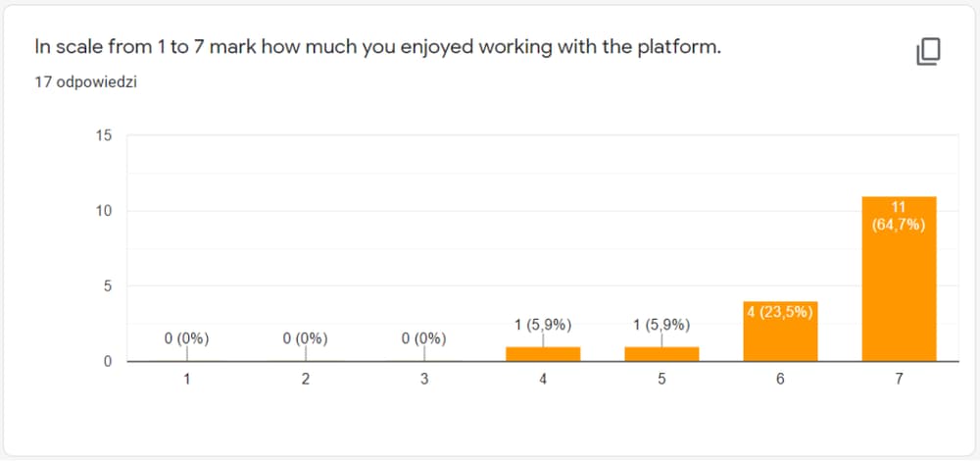Click the y-axis value 15
This screenshot has height=462, width=980.
(104, 135)
